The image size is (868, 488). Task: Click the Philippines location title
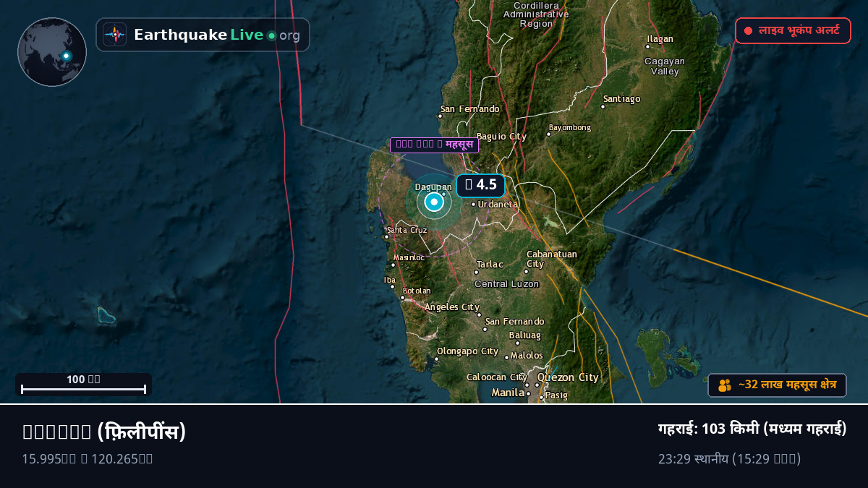[104, 432]
